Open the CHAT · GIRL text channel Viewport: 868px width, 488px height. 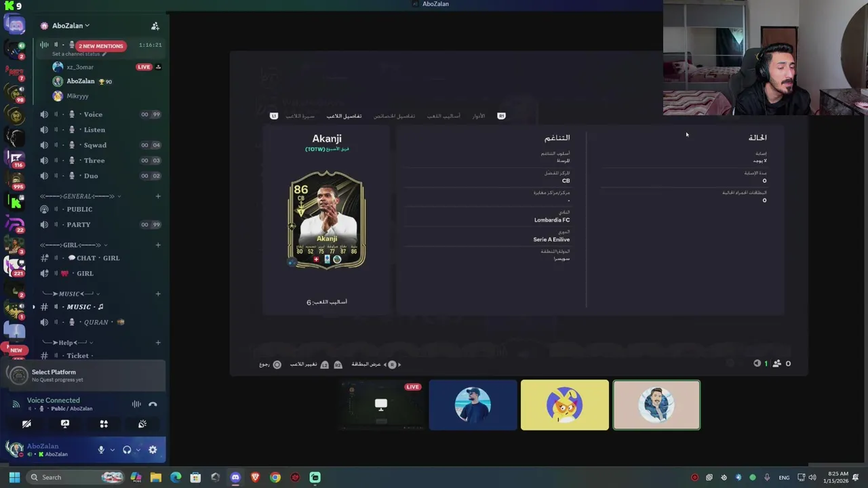click(x=100, y=258)
